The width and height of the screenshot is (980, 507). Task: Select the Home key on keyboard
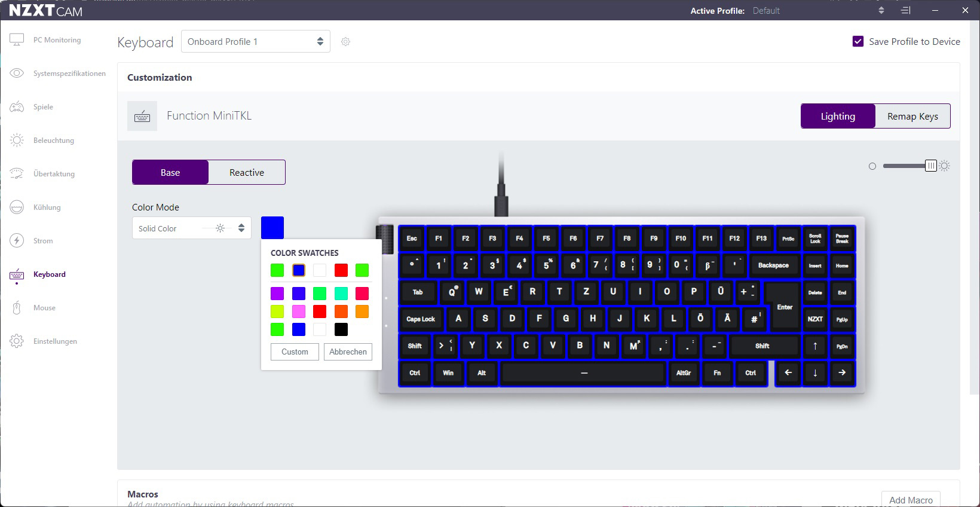842,265
